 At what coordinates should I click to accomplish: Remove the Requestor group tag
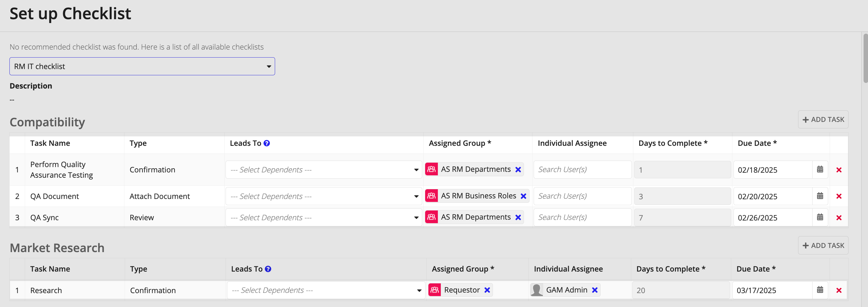[x=487, y=290]
